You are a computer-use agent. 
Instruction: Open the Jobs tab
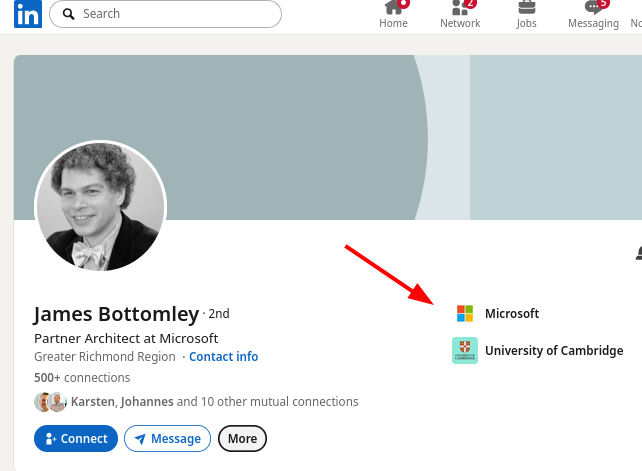(x=527, y=15)
